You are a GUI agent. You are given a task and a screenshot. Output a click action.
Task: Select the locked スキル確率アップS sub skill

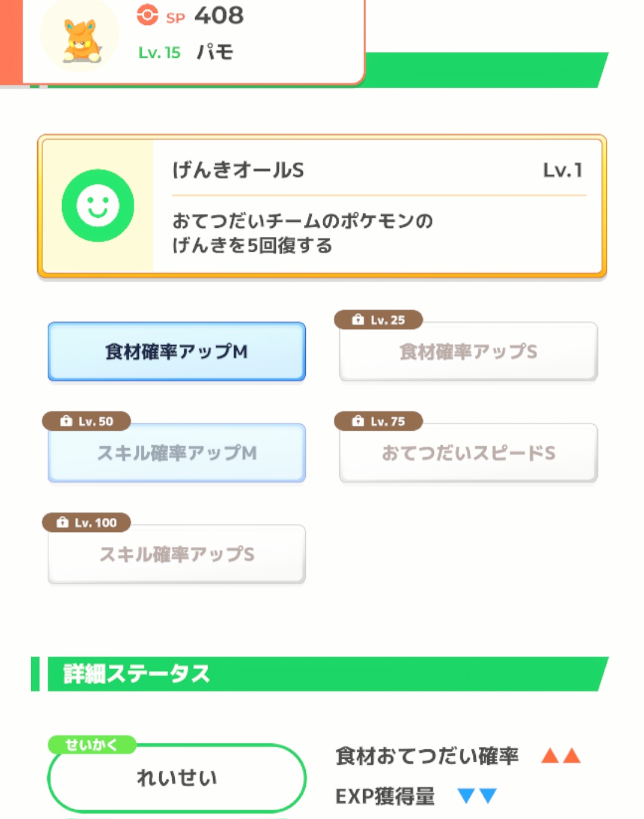click(177, 554)
